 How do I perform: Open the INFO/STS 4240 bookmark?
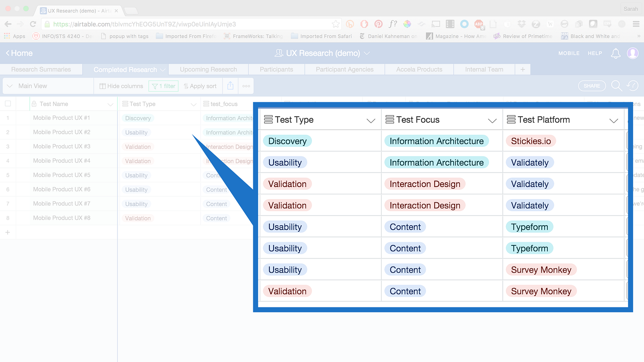tap(62, 36)
